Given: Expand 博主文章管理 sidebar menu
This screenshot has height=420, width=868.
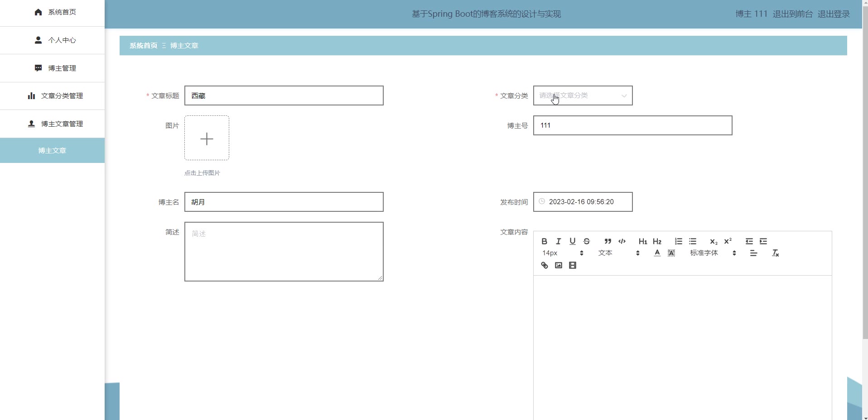Looking at the screenshot, I should coord(52,124).
